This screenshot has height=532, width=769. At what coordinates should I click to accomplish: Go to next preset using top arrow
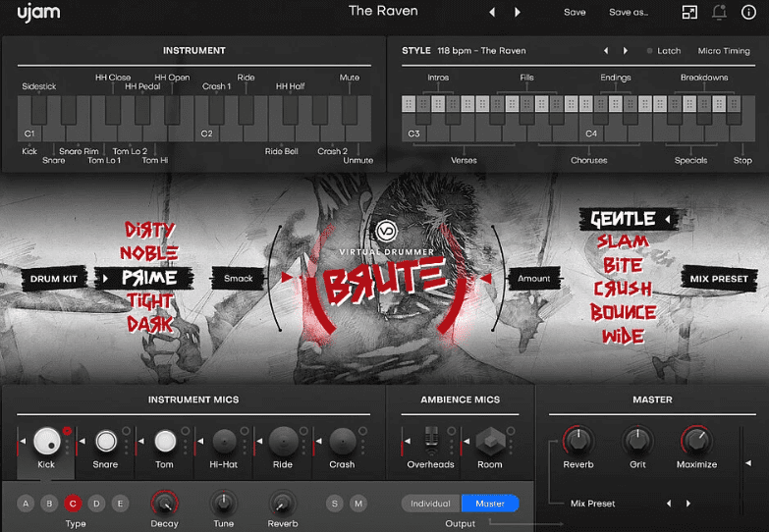pos(518,12)
